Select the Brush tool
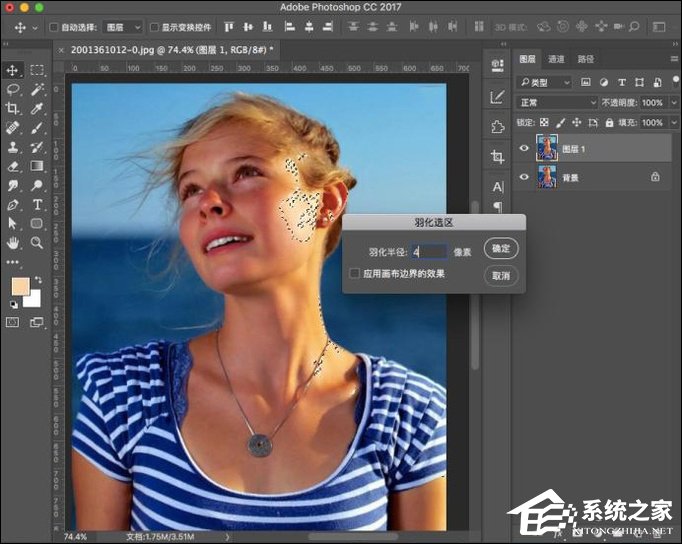682x544 pixels. [37, 128]
